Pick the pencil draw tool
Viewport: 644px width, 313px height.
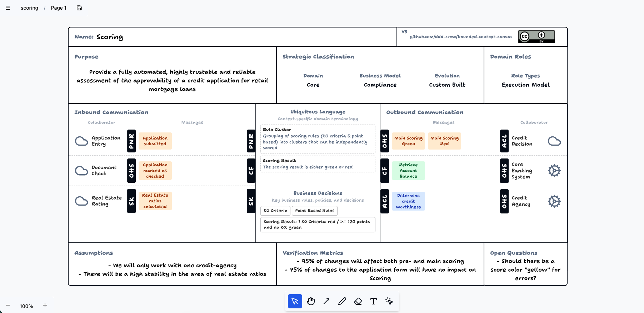pyautogui.click(x=342, y=301)
